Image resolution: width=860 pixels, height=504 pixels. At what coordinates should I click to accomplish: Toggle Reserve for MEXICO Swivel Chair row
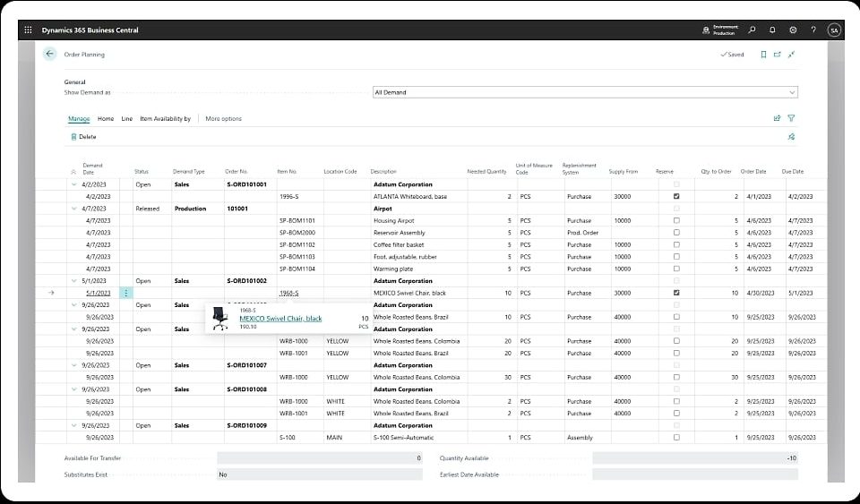[x=676, y=293]
